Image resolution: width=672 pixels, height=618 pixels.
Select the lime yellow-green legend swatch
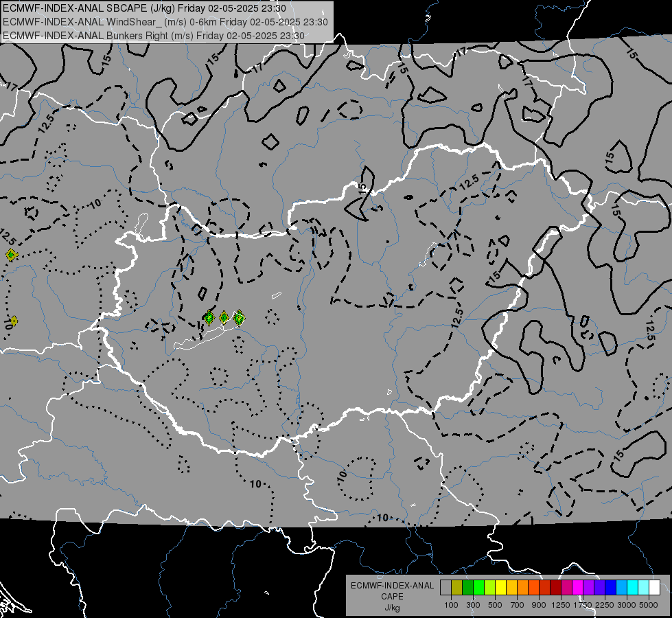click(490, 588)
